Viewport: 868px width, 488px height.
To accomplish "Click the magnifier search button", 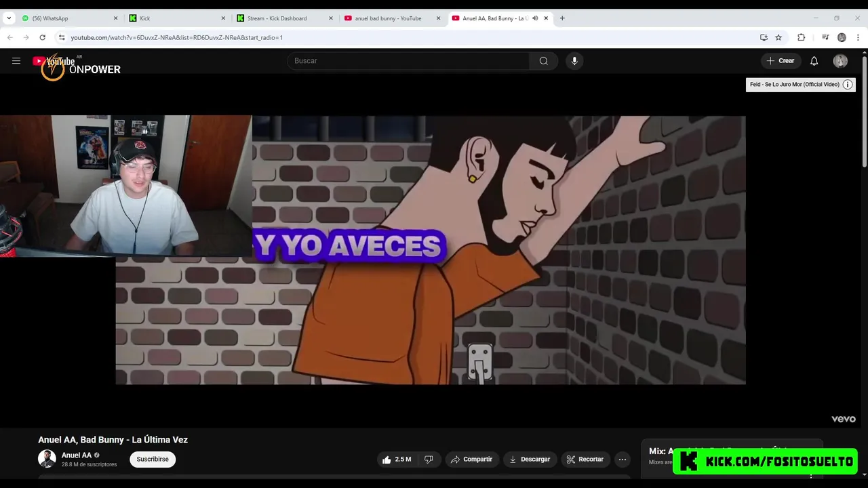I will coord(544,61).
